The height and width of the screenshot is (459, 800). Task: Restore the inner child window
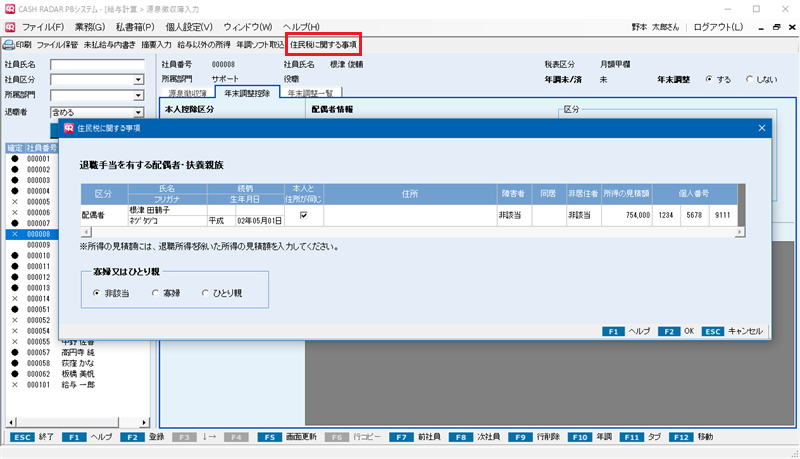coord(777,27)
